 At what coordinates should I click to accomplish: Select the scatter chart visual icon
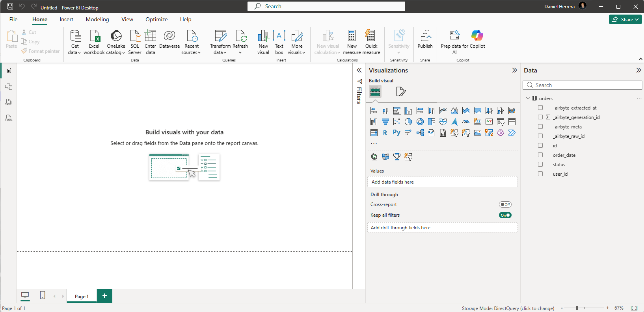(x=397, y=122)
